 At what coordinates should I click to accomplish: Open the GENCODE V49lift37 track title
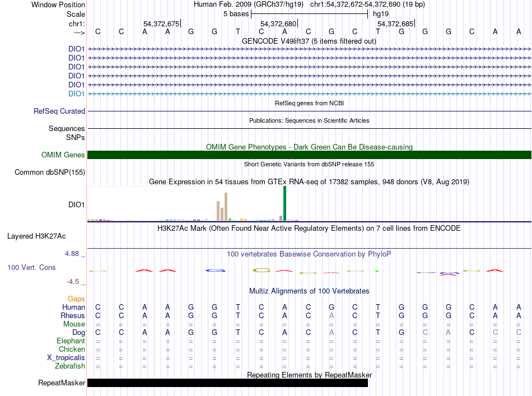(x=309, y=41)
